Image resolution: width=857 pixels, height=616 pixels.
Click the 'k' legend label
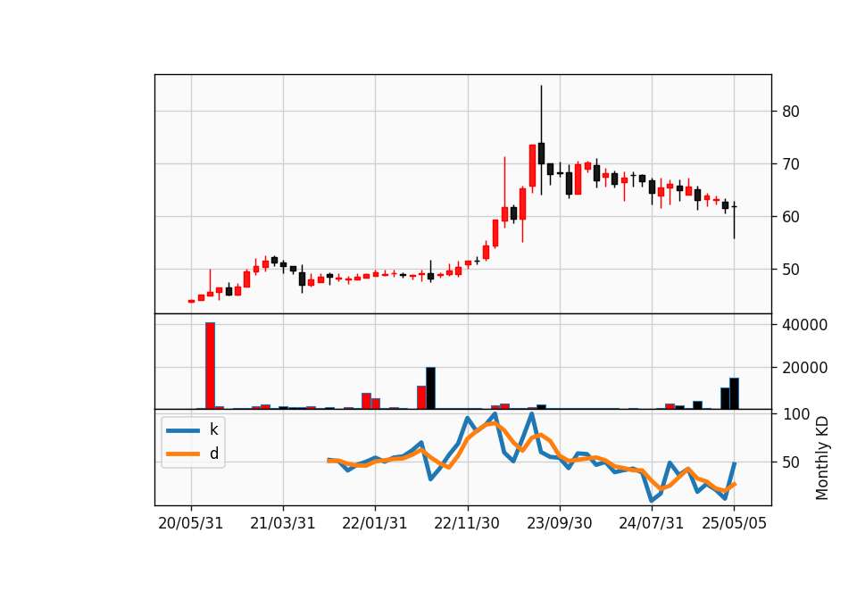coord(213,430)
